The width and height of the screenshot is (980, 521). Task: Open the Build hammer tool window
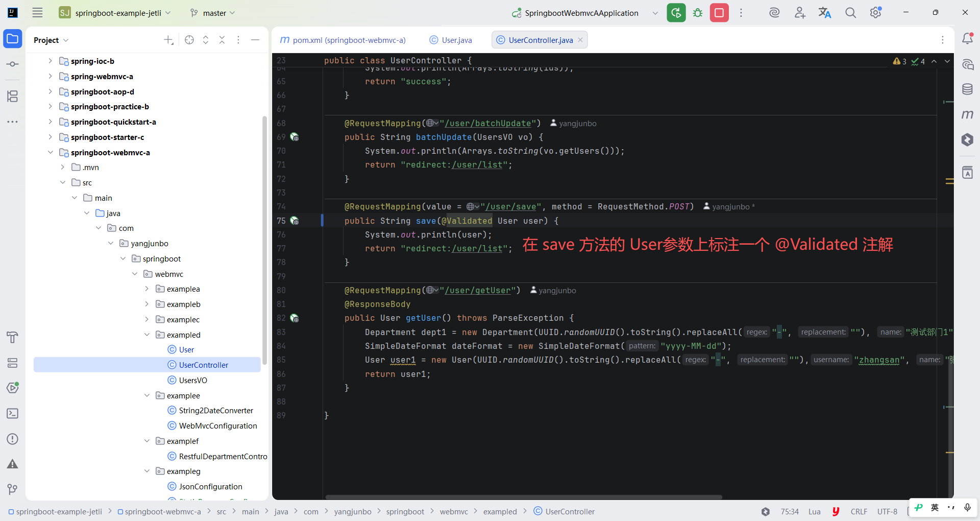(x=13, y=337)
